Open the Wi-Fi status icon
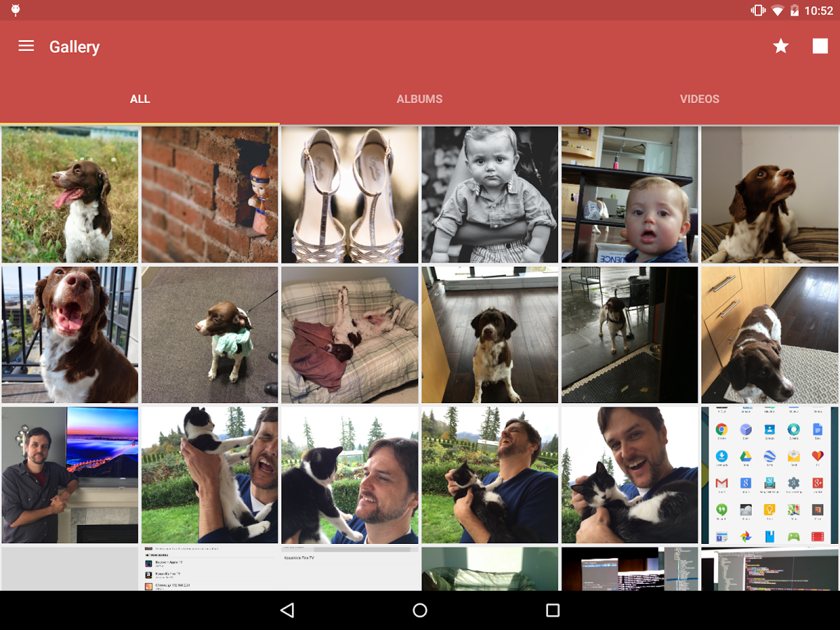Screen dimensions: 840x630 [x=777, y=10]
